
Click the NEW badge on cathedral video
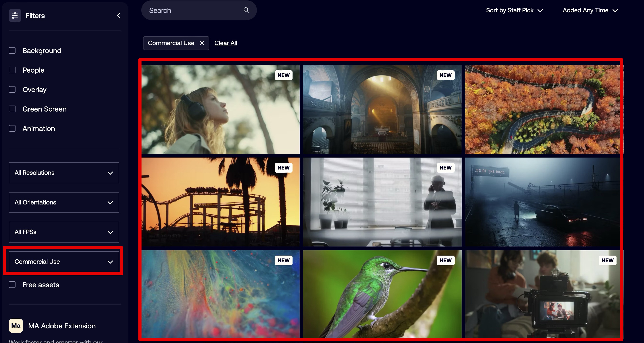[445, 75]
